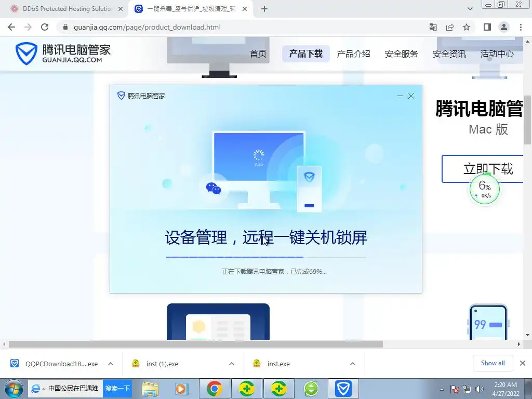Click Show all downloads button

(x=493, y=363)
